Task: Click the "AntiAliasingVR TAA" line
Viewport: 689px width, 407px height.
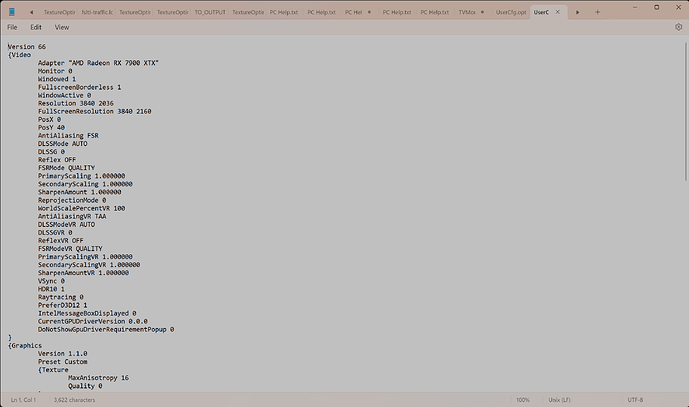Action: click(x=72, y=216)
